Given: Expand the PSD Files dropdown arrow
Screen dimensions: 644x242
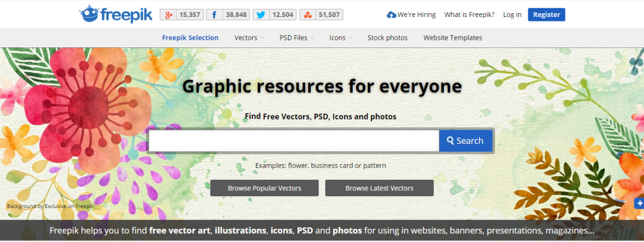Looking at the screenshot, I should click(x=312, y=38).
